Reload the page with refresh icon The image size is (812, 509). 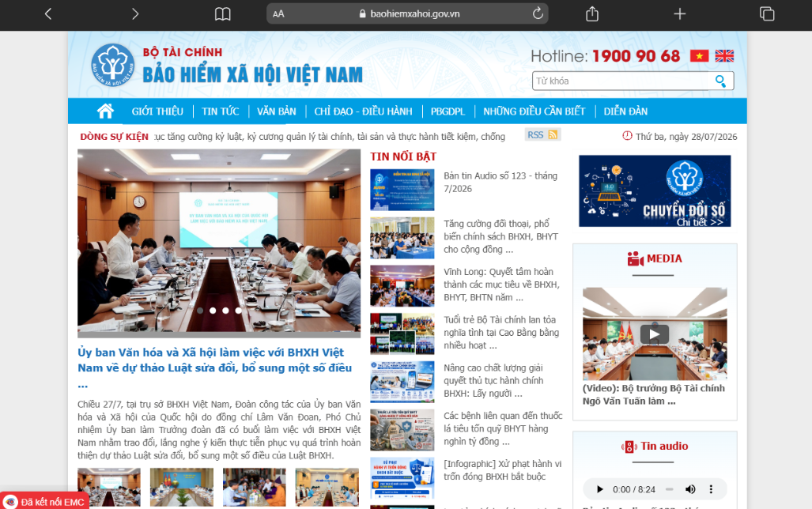pyautogui.click(x=538, y=13)
